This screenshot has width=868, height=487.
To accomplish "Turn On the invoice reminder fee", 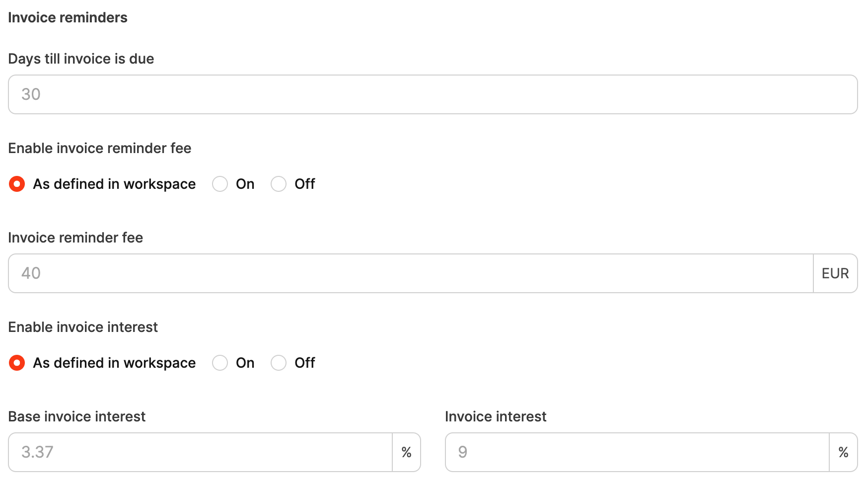I will click(x=220, y=184).
